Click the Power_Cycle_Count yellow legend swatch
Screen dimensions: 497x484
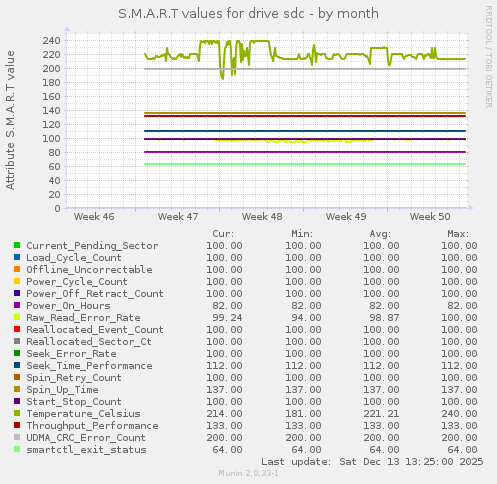pyautogui.click(x=17, y=281)
